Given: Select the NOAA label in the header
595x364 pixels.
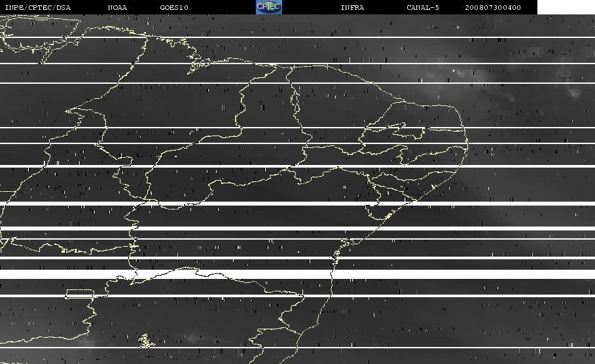Looking at the screenshot, I should [x=117, y=8].
